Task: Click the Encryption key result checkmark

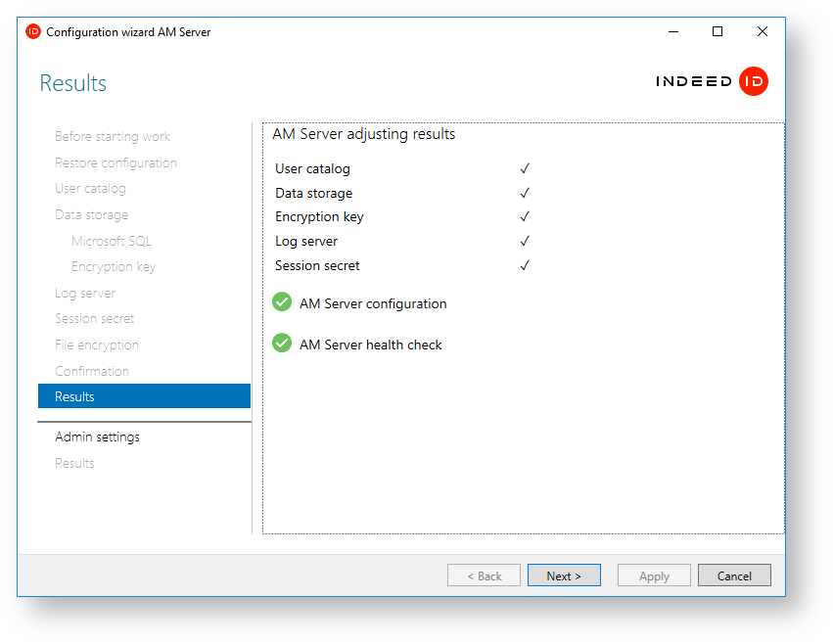Action: [x=525, y=216]
